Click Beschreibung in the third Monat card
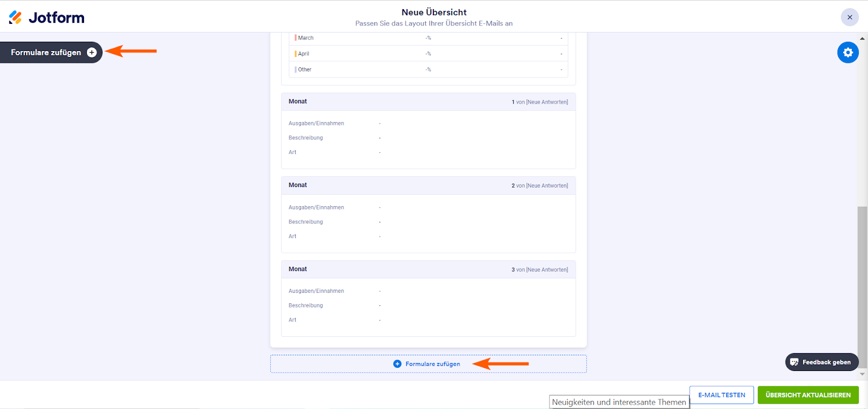The width and height of the screenshot is (868, 409). coord(305,305)
